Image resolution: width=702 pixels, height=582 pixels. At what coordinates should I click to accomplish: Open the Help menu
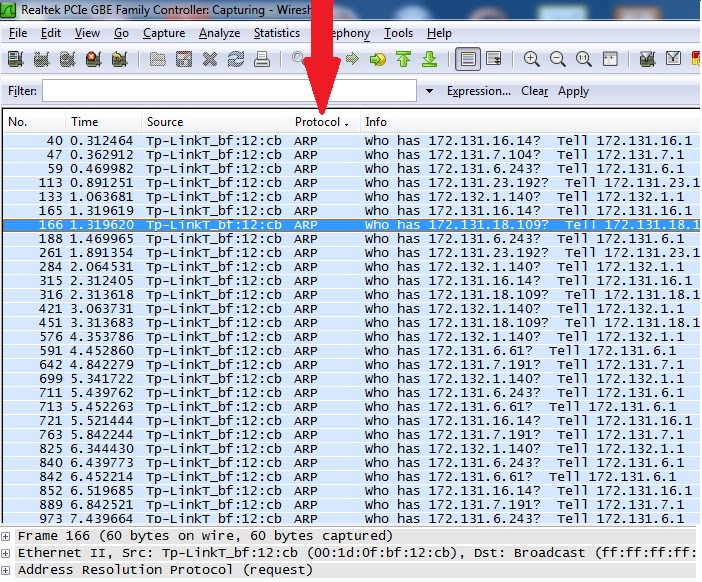[439, 33]
